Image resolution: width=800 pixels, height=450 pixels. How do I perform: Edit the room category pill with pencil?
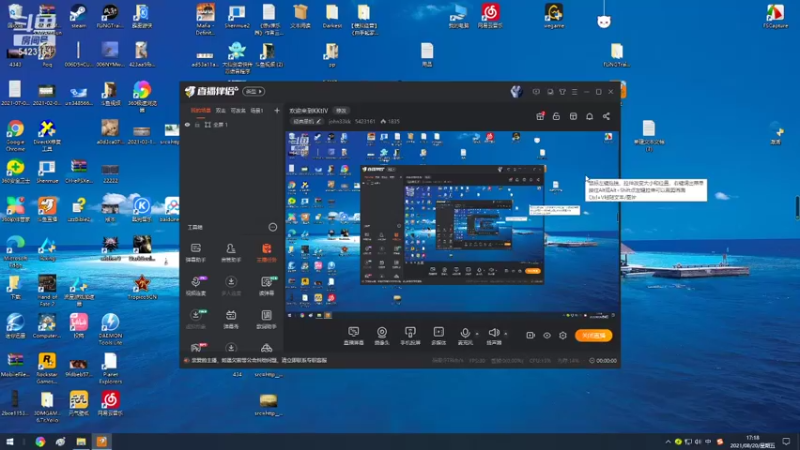307,121
